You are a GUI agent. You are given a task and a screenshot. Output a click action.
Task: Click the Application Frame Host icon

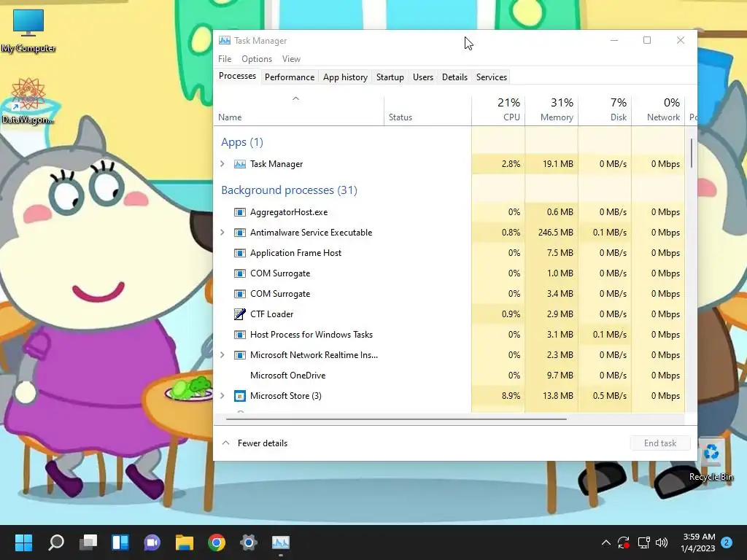(239, 253)
